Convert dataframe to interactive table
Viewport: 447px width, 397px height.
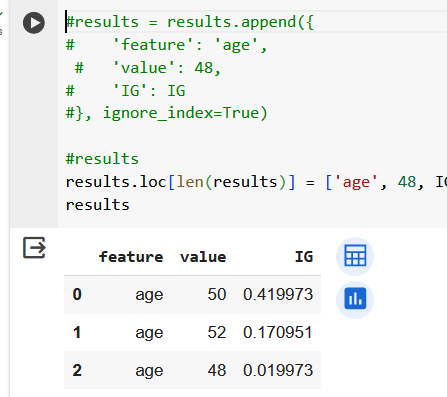tap(355, 256)
